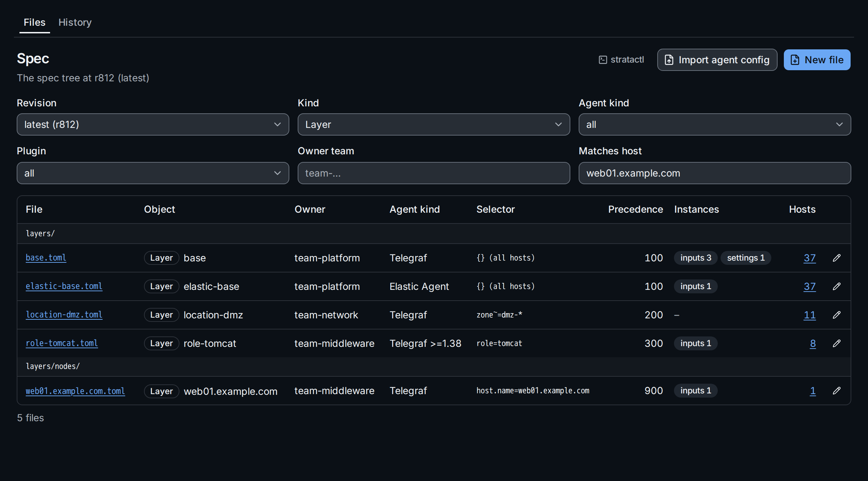
Task: Click the 37 hosts link for base.toml
Action: pos(810,258)
